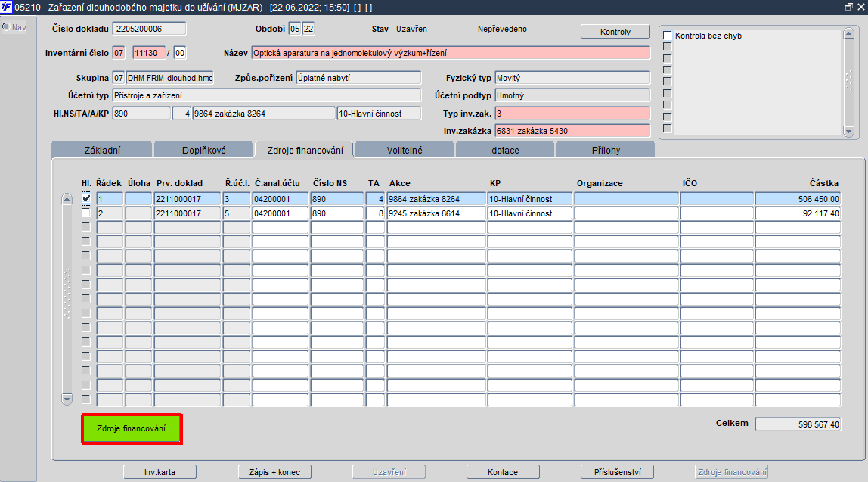Screen dimensions: 868x482
Task: Click the application logo icon in title bar
Action: (6, 8)
